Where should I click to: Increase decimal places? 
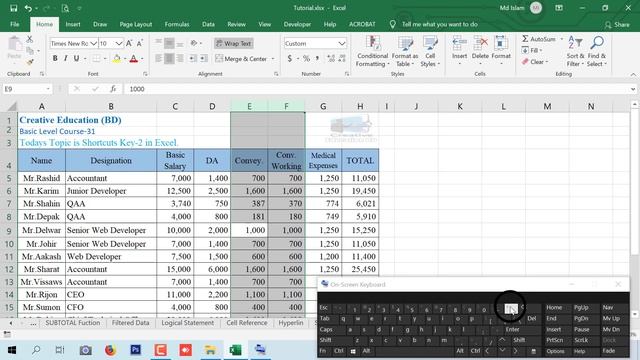331,59
